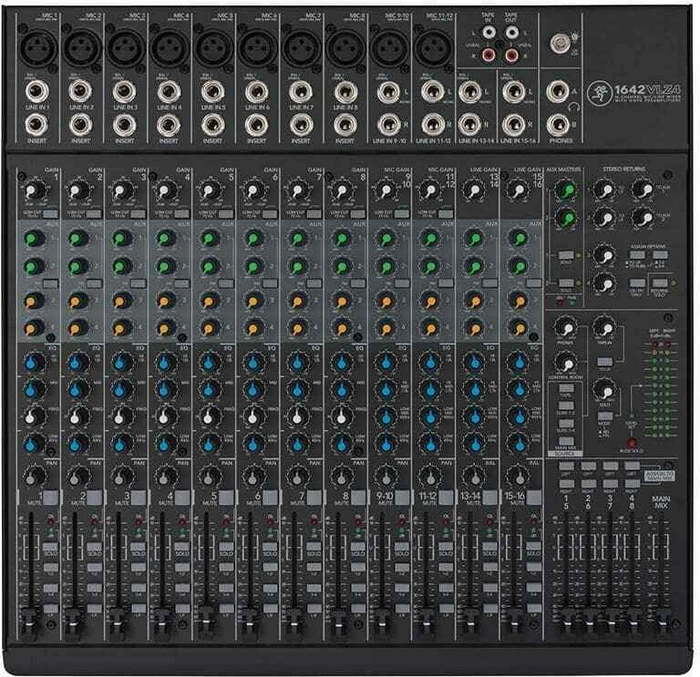Click the Aux Masters 2 green knob
Viewport: 700px width, 677px height.
(x=566, y=218)
